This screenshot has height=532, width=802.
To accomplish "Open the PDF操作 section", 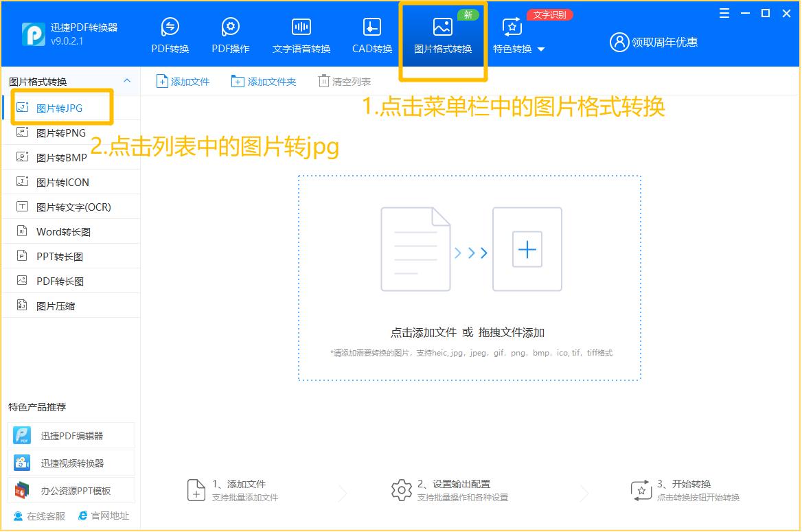I will pos(231,33).
